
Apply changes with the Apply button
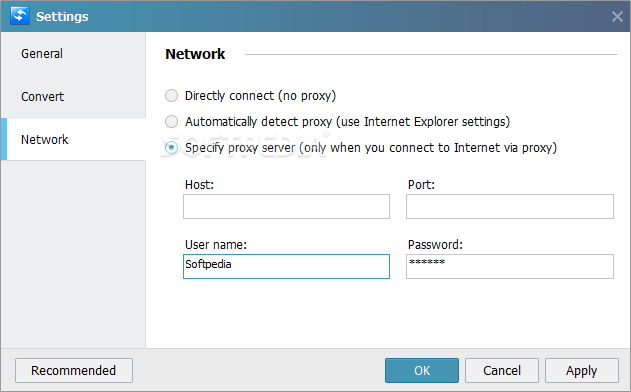582,370
